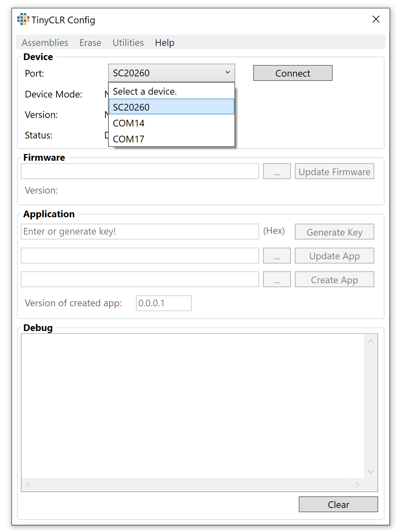Click the Browse button next to Update App
399x532 pixels.
pyautogui.click(x=277, y=255)
